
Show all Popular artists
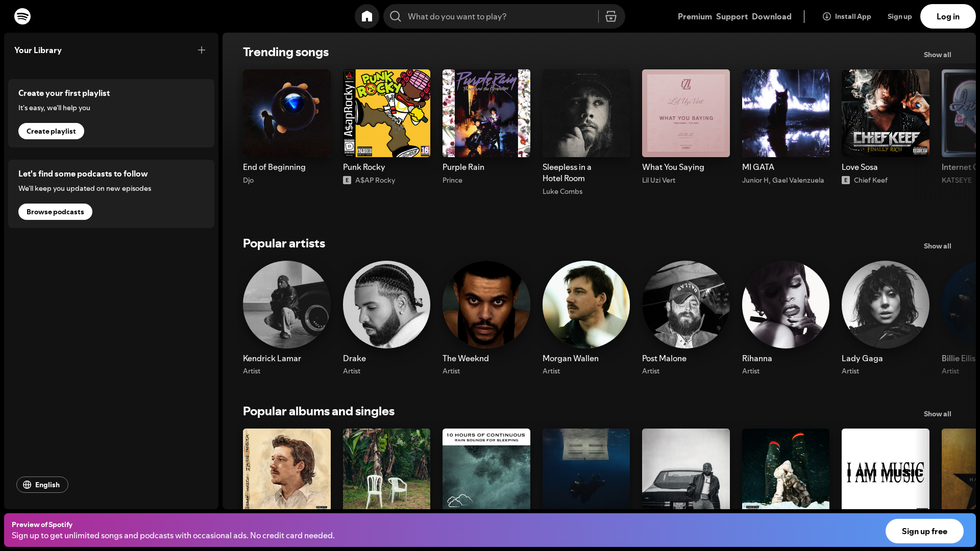coord(938,246)
